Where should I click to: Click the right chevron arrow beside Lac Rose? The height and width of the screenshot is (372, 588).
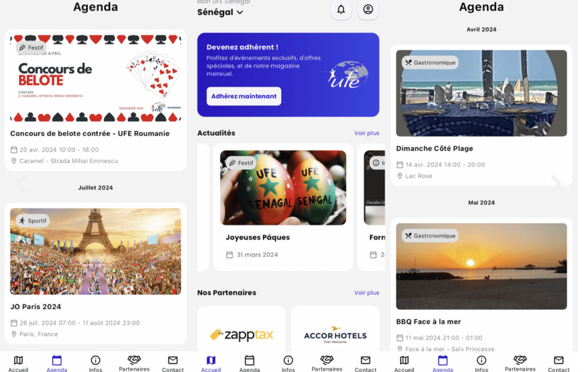[x=556, y=185]
